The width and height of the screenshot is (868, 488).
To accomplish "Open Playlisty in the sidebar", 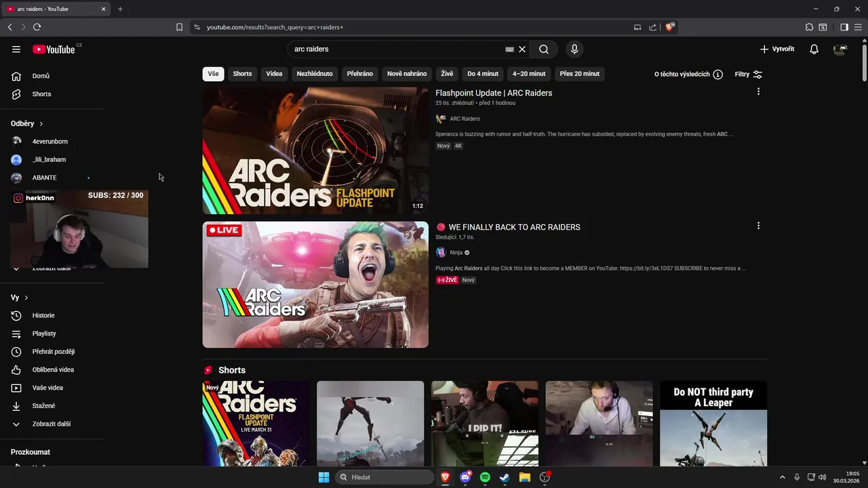I will click(x=44, y=333).
